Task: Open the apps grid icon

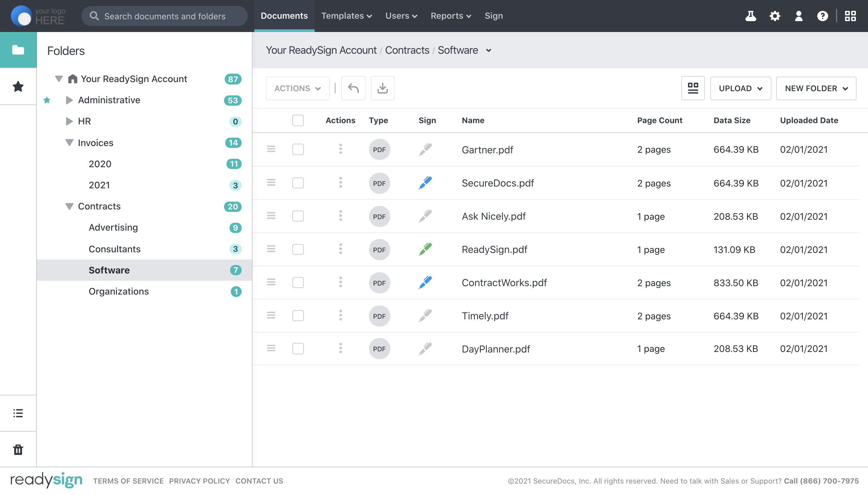Action: click(850, 16)
